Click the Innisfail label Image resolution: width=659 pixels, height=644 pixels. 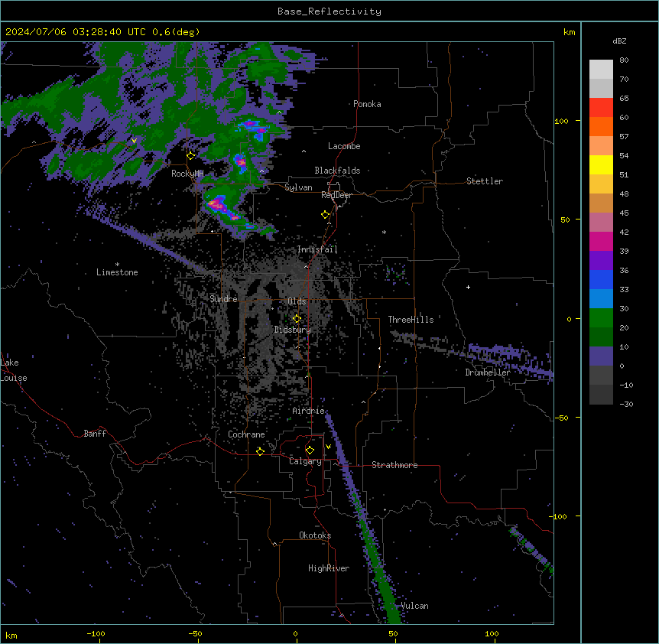317,249
